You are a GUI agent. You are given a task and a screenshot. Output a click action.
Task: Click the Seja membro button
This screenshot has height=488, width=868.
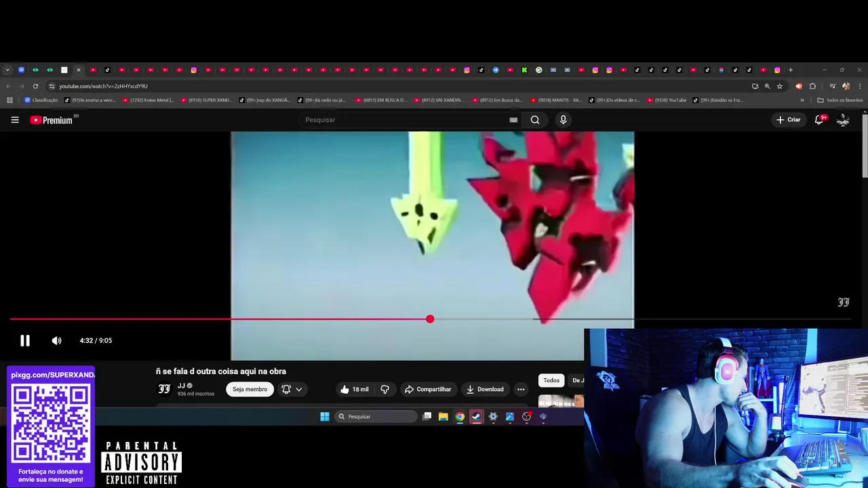(250, 390)
